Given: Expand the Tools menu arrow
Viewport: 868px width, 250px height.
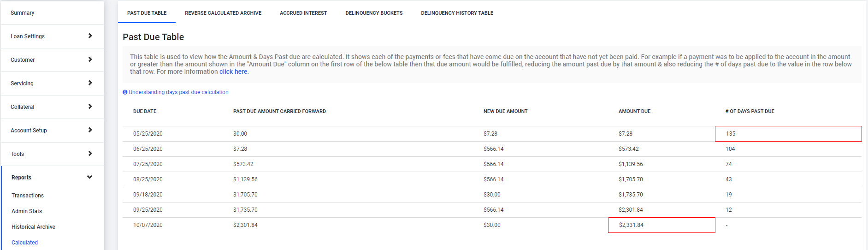Looking at the screenshot, I should point(90,154).
